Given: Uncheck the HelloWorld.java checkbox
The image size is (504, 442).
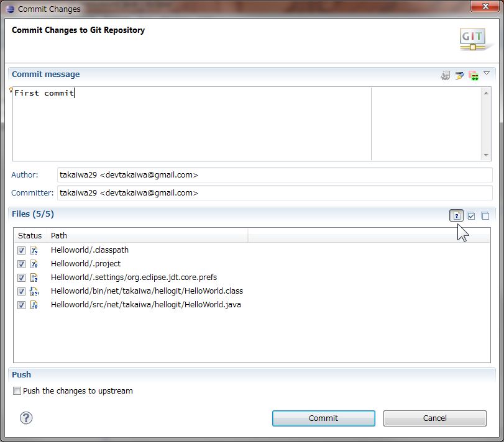Looking at the screenshot, I should point(21,305).
